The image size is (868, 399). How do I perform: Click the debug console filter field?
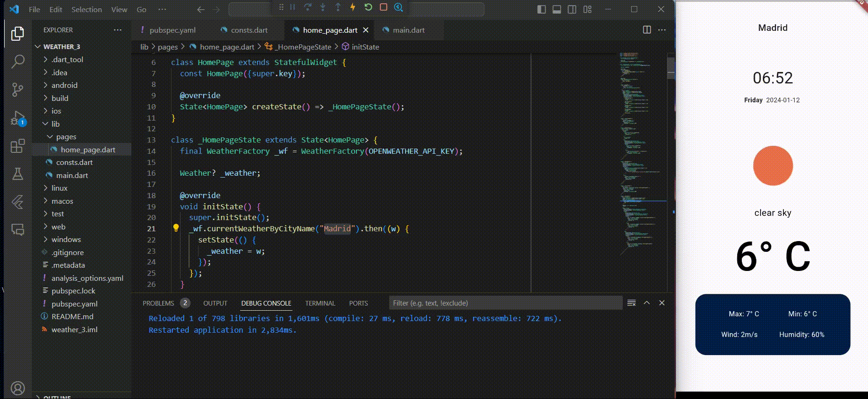pos(505,303)
